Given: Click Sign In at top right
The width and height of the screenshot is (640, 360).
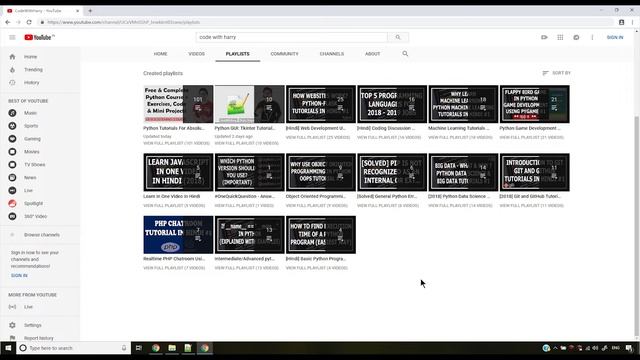Looking at the screenshot, I should tap(615, 37).
